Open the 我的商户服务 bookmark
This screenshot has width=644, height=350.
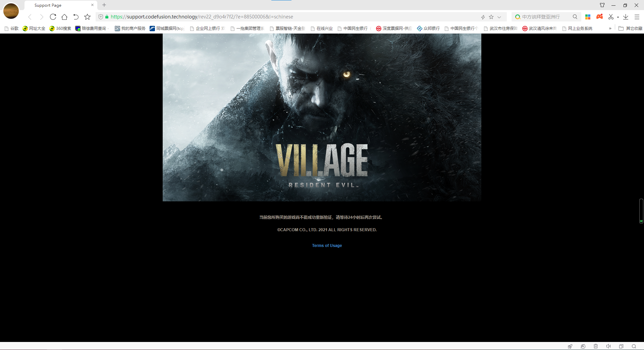(130, 29)
